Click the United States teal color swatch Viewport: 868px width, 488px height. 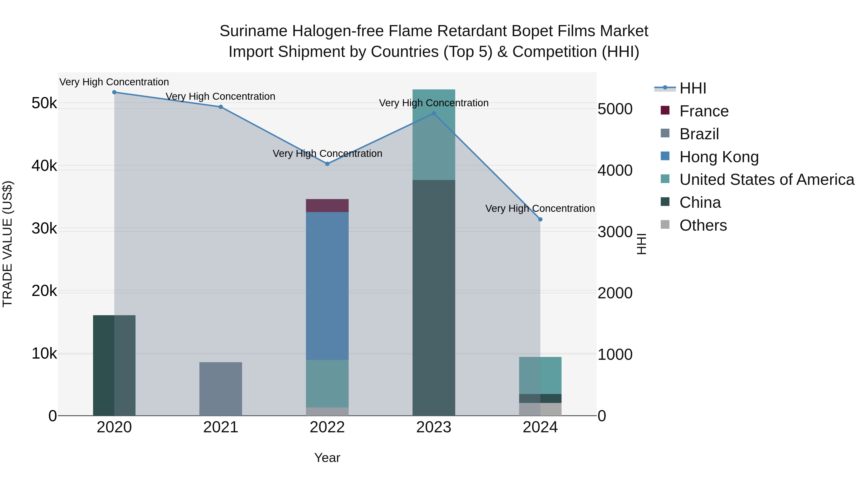coord(665,179)
